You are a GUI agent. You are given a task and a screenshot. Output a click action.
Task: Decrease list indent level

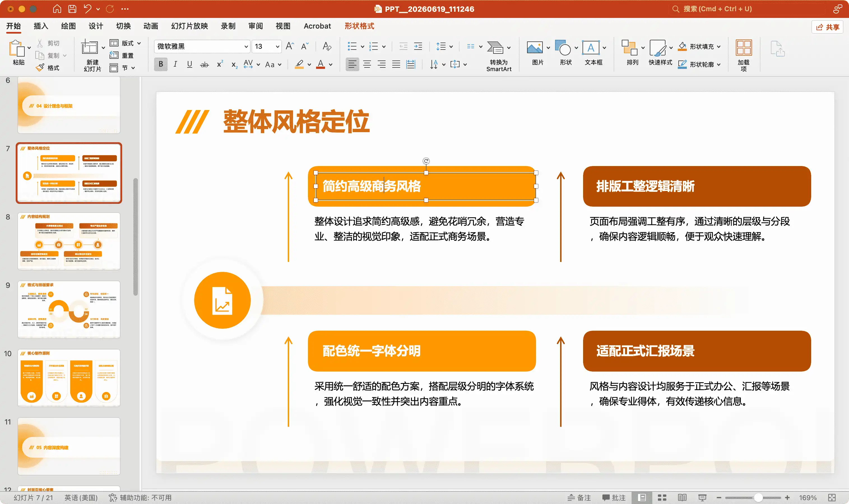pyautogui.click(x=403, y=46)
